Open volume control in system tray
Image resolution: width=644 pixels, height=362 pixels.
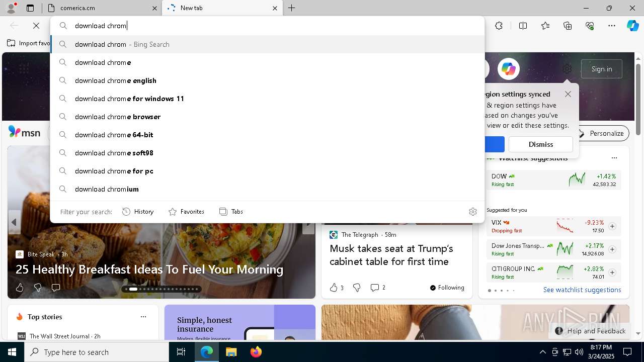coord(579,352)
